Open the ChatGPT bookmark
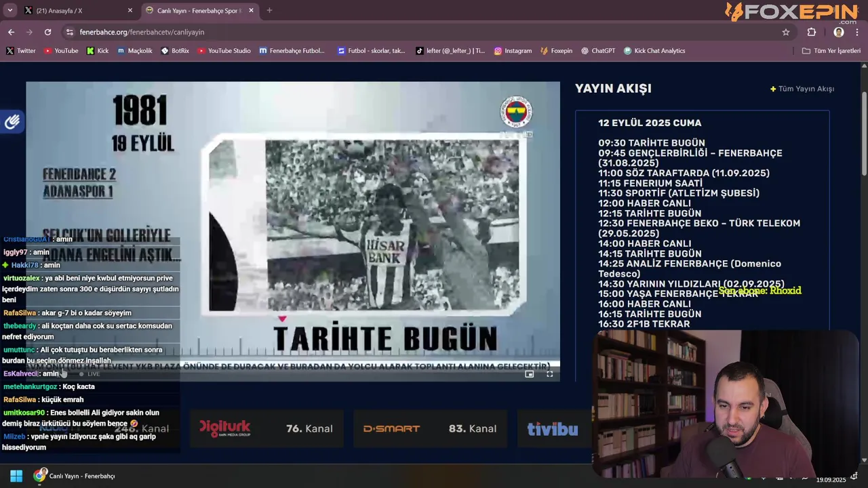The width and height of the screenshot is (868, 488). pos(597,51)
